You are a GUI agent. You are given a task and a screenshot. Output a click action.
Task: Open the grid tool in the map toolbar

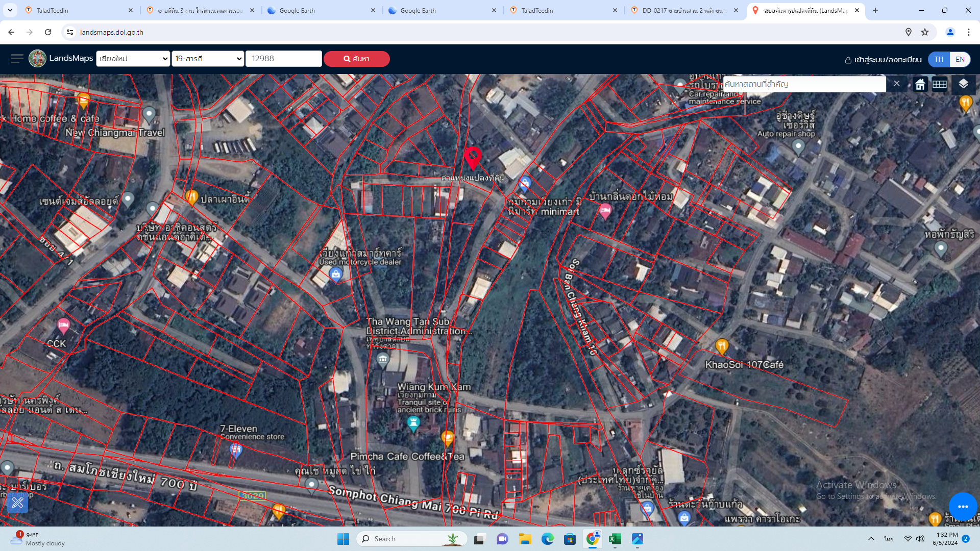[x=939, y=84]
